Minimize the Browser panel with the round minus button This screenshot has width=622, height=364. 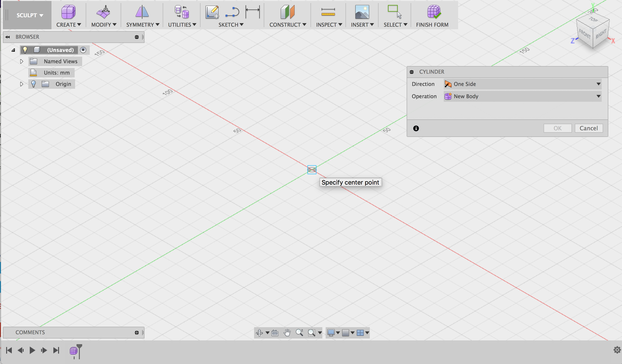137,37
